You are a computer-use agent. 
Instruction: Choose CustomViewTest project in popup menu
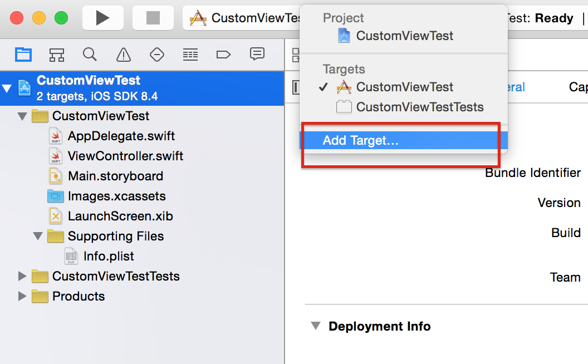click(404, 36)
